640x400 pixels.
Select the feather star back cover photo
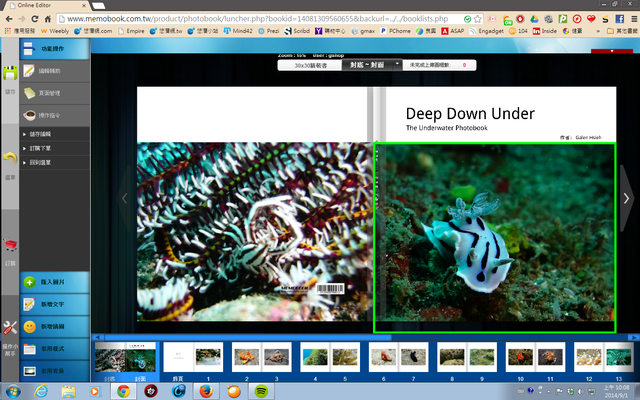254,231
